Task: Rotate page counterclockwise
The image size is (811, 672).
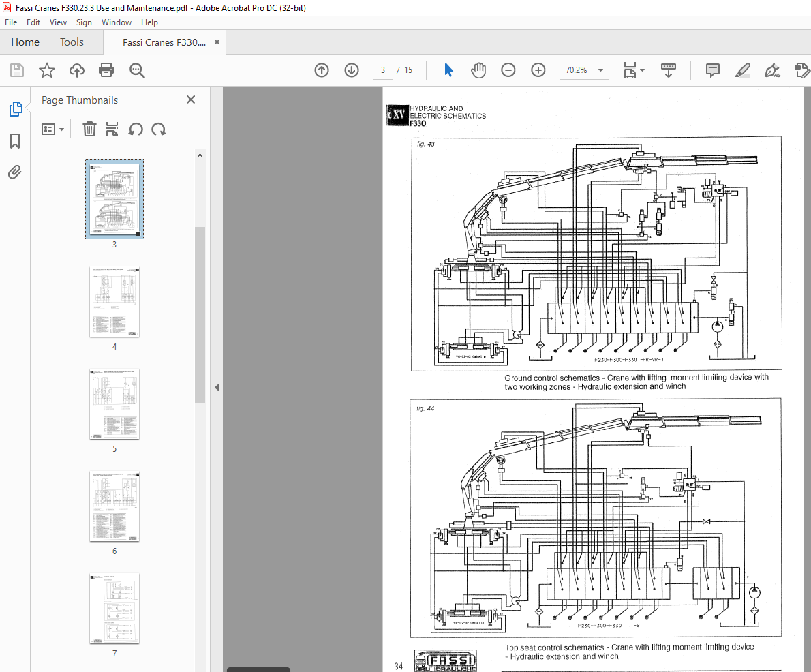Action: point(136,129)
